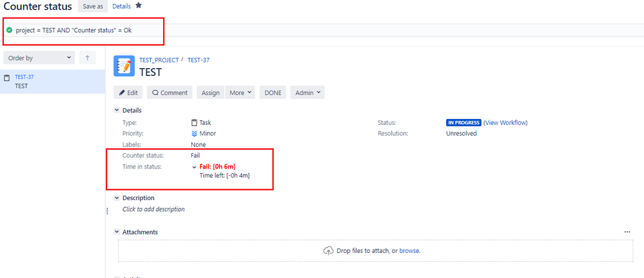Click the Edit issue button
This screenshot has height=278, width=644.
click(128, 93)
